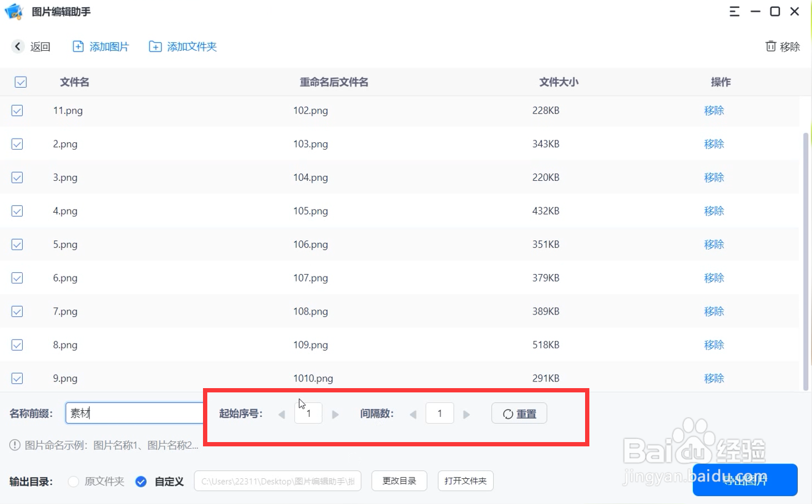Increase 间隔数 with the right arrow
The image size is (812, 504).
click(x=467, y=414)
